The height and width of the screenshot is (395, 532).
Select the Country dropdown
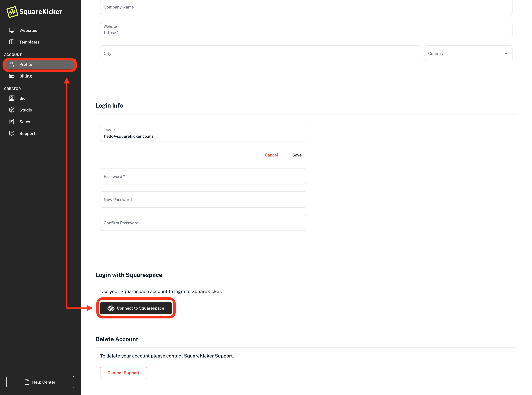[x=469, y=53]
